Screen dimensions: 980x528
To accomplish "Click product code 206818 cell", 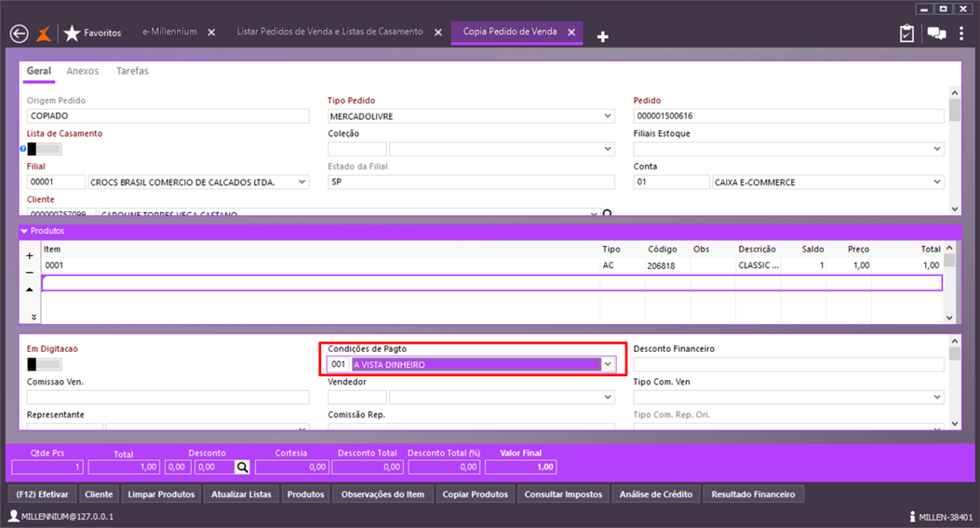I will click(661, 265).
